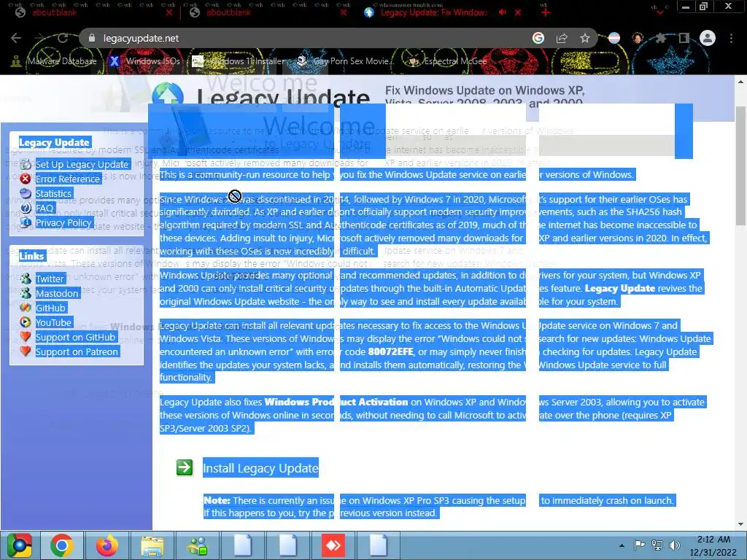This screenshot has width=747, height=560.
Task: Open the Action Center flag icon
Action: [x=639, y=545]
